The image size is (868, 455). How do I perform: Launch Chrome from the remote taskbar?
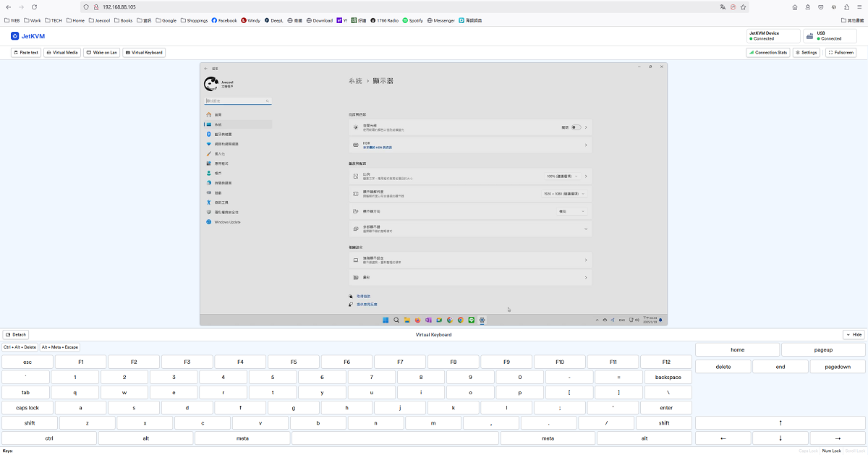[461, 320]
